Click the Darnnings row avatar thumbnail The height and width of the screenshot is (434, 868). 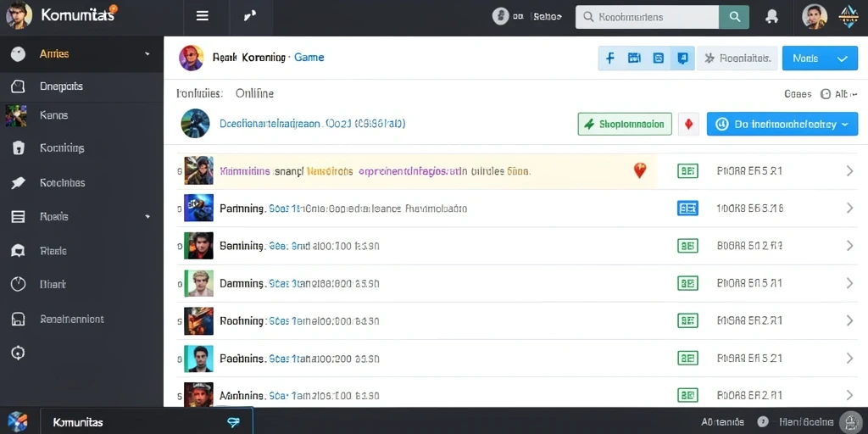pos(198,283)
